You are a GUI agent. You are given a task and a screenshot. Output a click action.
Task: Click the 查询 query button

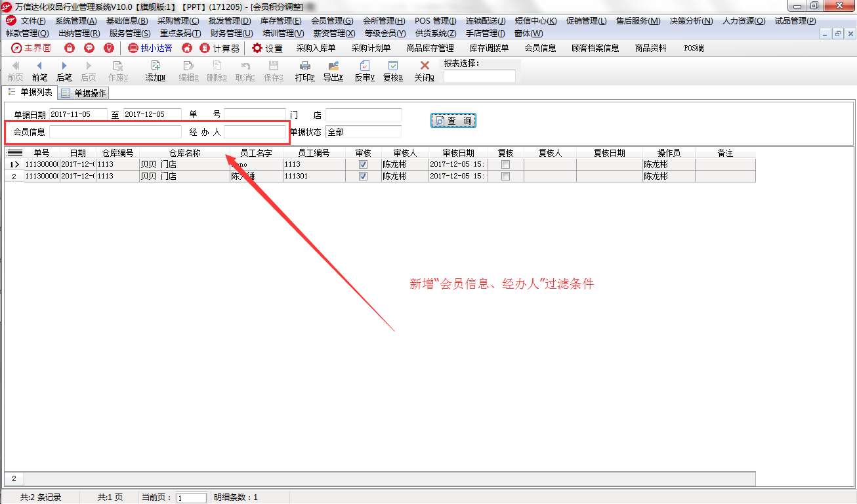[453, 121]
